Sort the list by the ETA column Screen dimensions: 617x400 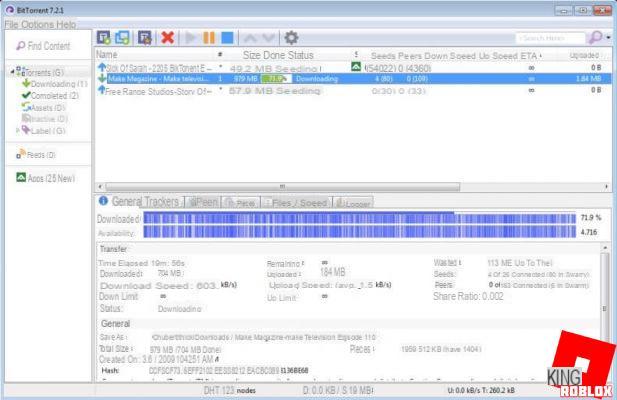coord(528,56)
